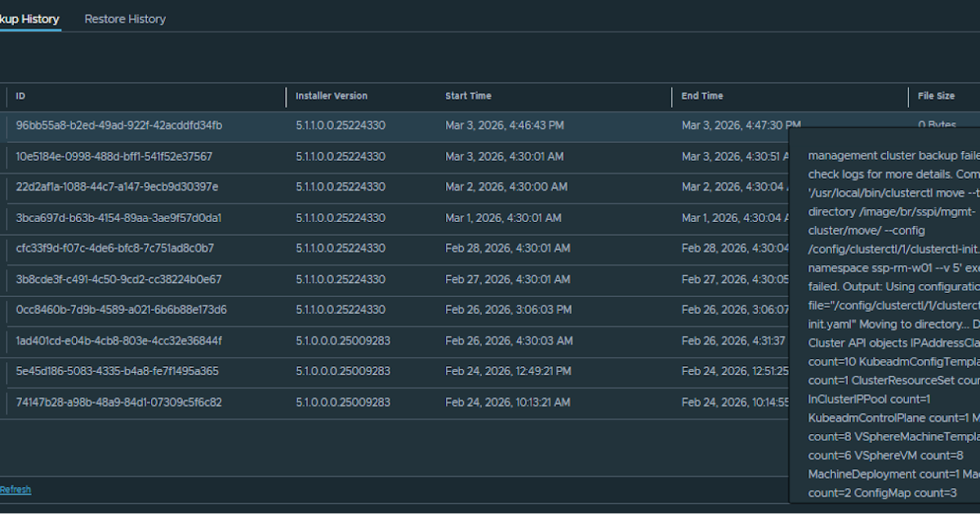
Task: Sort by Installer Version column header
Action: tap(332, 96)
